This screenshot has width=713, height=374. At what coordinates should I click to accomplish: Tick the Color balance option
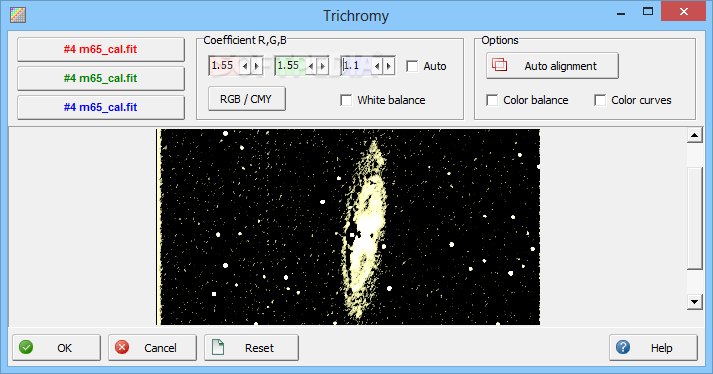point(492,100)
